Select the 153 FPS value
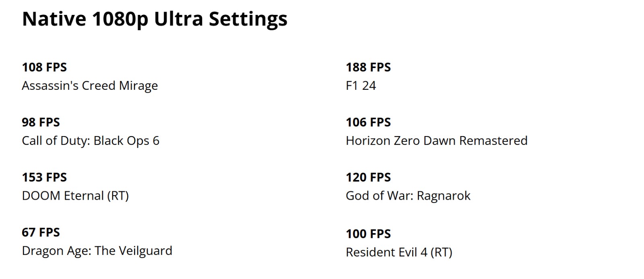 44,178
